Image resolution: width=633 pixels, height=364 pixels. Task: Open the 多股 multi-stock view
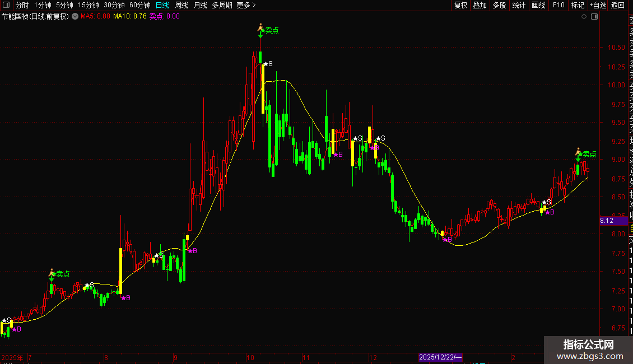(499, 5)
